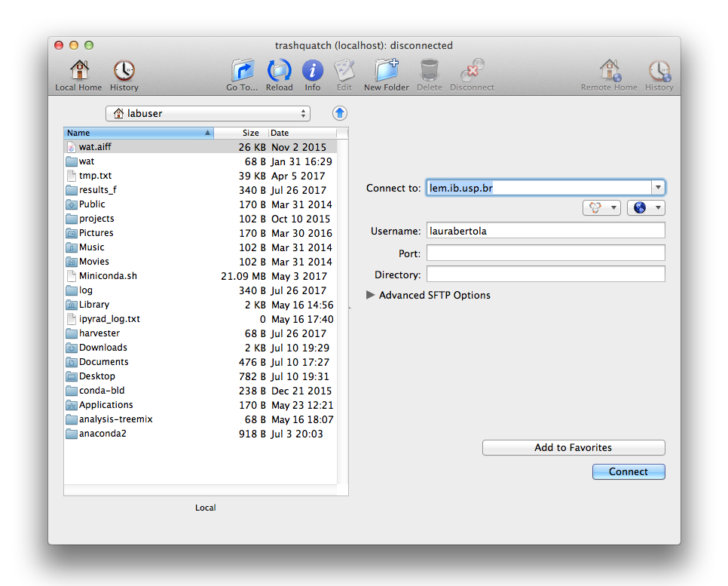Select the Music folder
This screenshot has width=728, height=586.
[x=200, y=247]
